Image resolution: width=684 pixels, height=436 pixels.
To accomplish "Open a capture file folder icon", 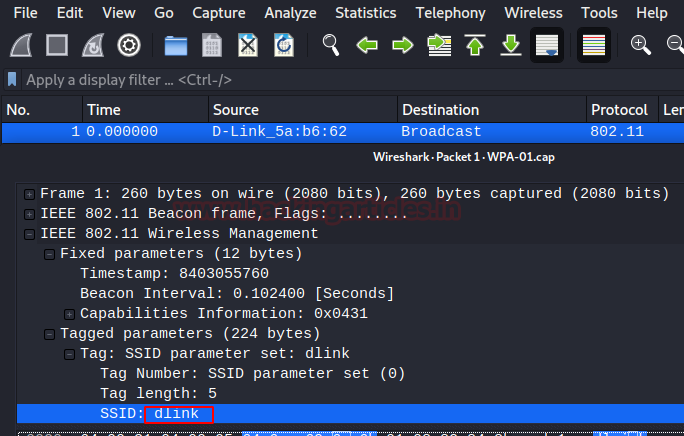I will click(176, 45).
